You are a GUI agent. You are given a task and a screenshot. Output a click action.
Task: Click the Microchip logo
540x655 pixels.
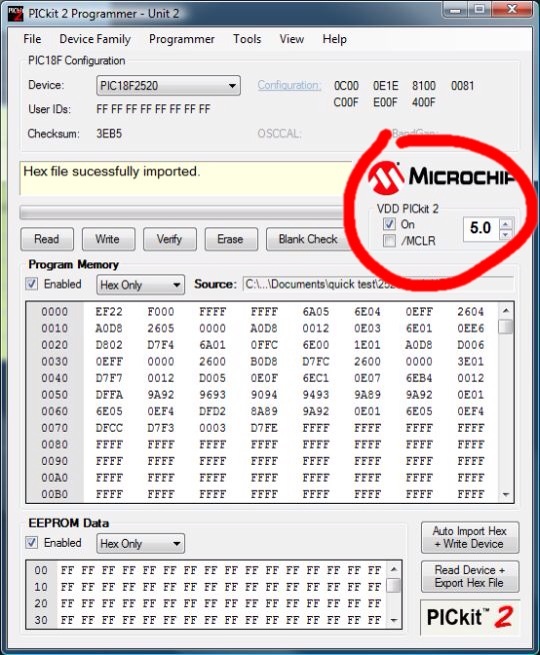[x=441, y=178]
